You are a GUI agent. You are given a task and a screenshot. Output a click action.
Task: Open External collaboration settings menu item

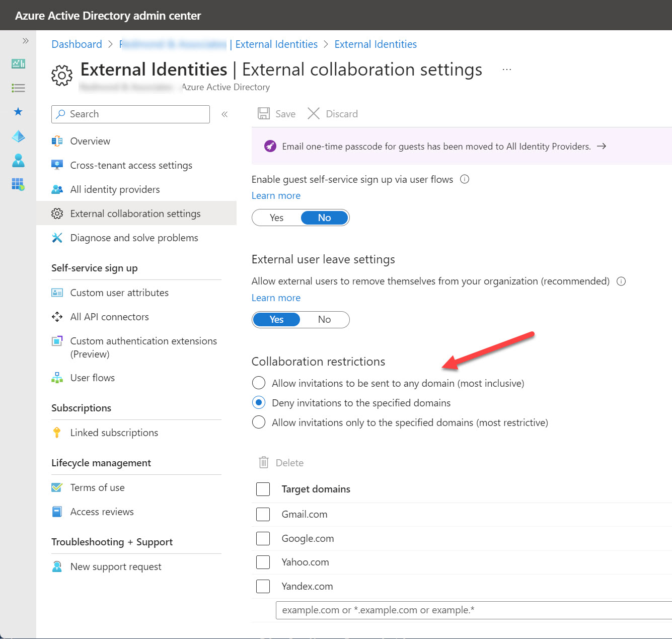tap(136, 214)
